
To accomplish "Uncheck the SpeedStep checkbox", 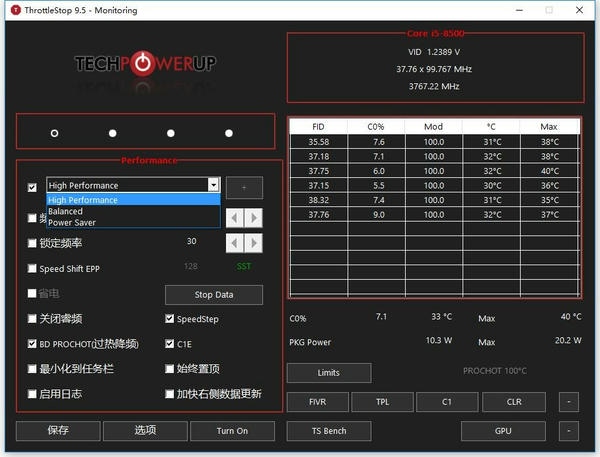I will pyautogui.click(x=170, y=318).
